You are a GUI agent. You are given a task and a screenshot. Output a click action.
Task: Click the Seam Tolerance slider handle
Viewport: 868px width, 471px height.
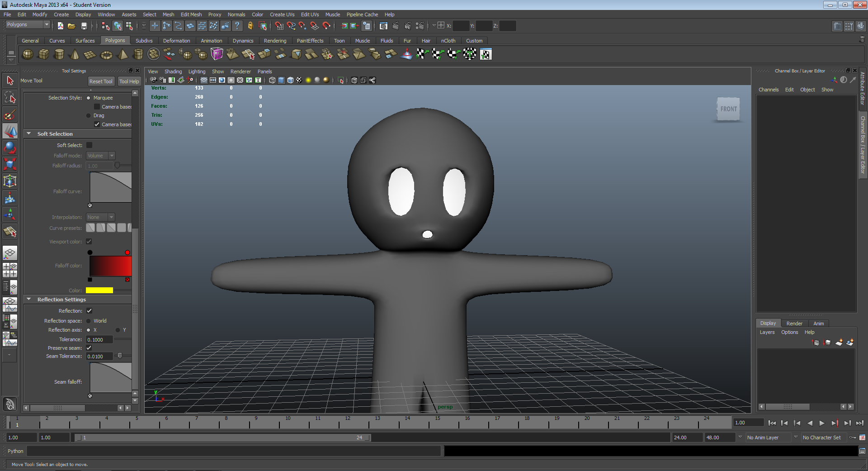120,356
